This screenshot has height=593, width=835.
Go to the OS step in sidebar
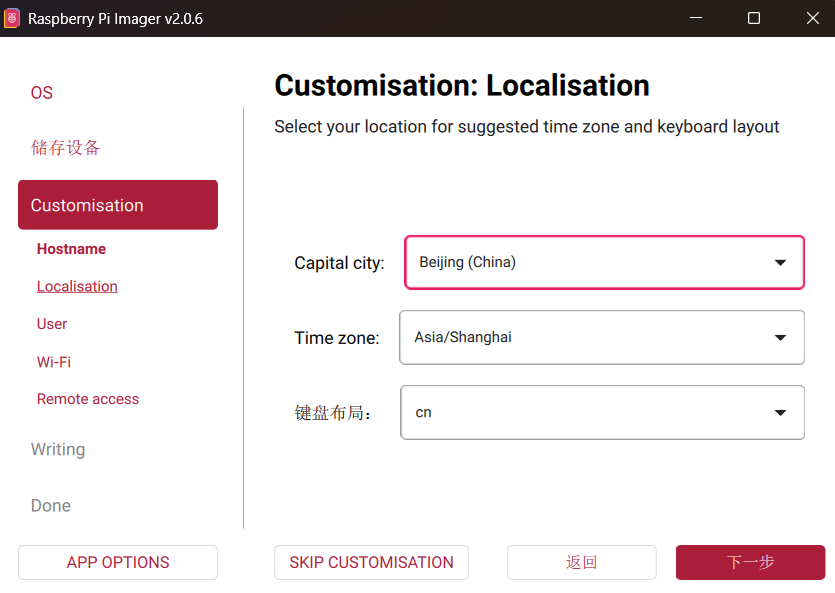[42, 93]
